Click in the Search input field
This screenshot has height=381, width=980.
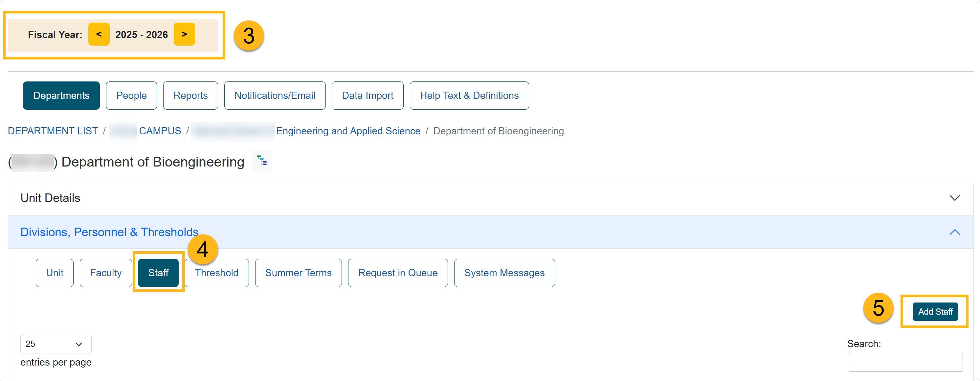[x=905, y=362]
